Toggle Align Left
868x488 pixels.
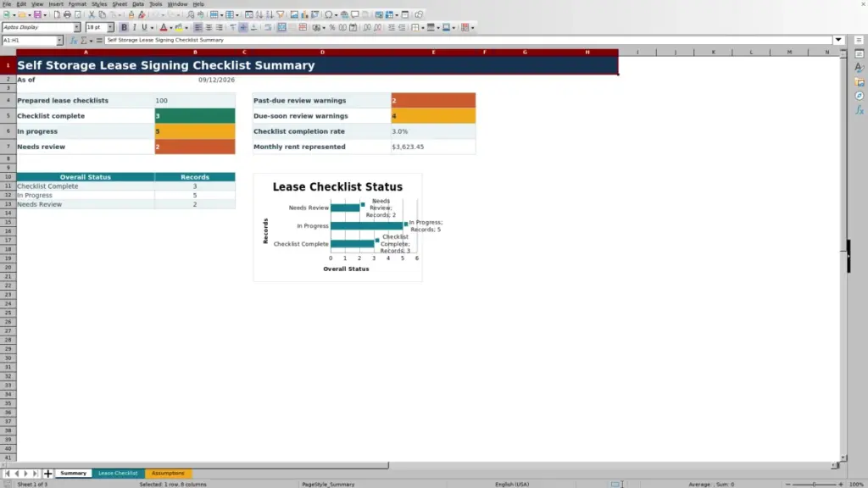pyautogui.click(x=198, y=28)
